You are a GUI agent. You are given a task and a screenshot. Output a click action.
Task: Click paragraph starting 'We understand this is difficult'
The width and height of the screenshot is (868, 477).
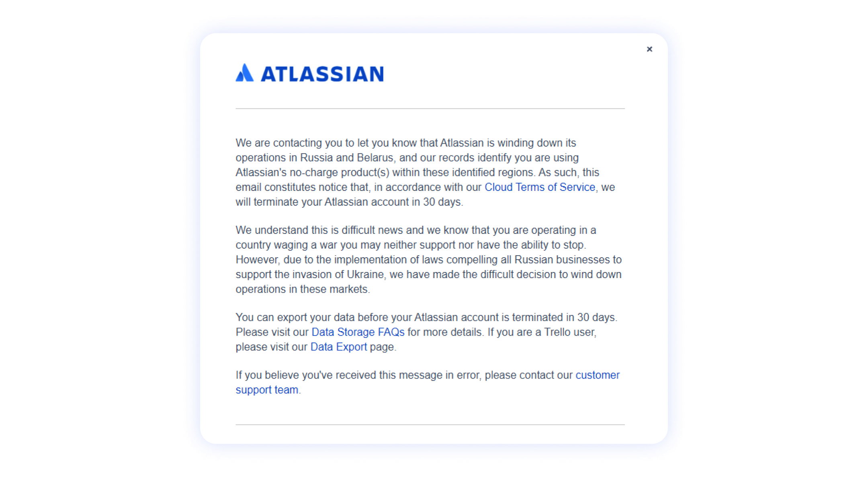tap(428, 260)
